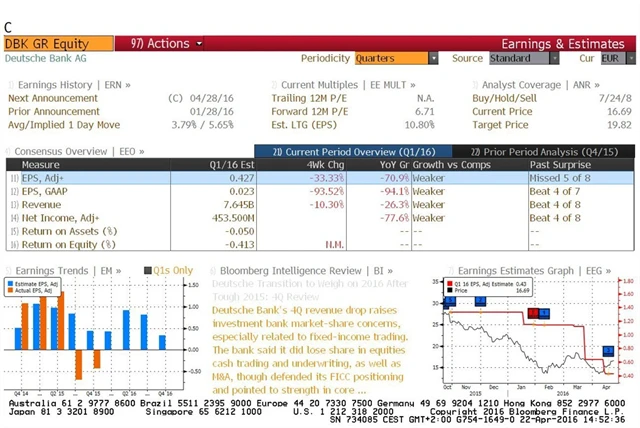Click the 0.427 EPS estimate value
Screen dimensions: 640x428
point(242,178)
